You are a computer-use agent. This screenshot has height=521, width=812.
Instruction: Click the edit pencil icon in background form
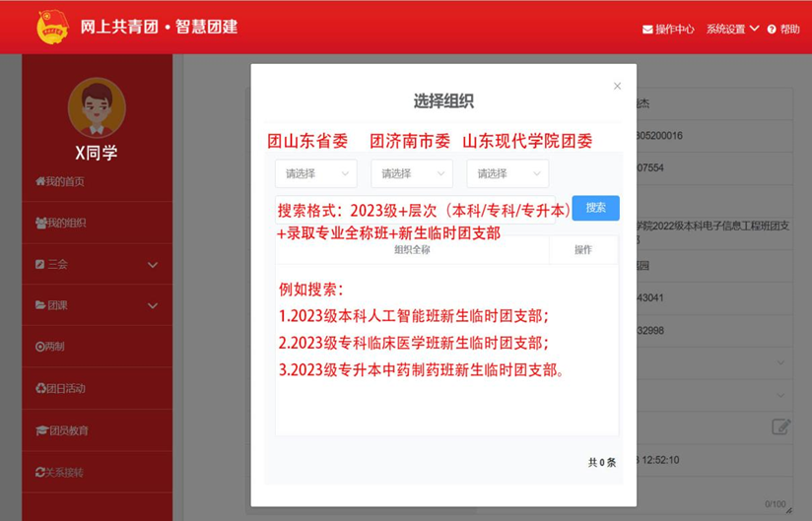click(x=781, y=426)
